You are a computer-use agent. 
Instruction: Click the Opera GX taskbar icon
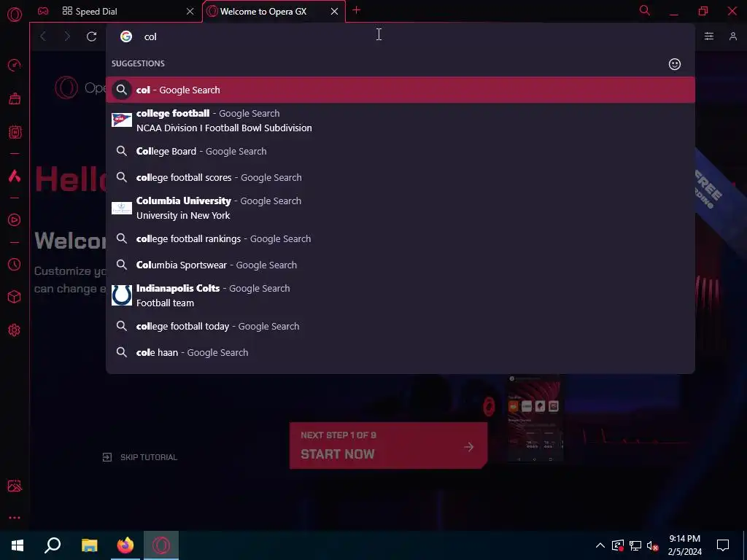(161, 545)
